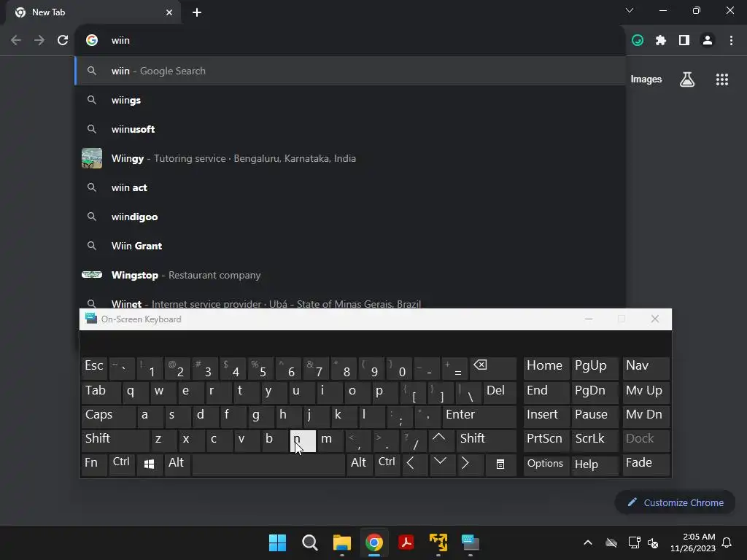Viewport: 747px width, 560px height.
Task: Click the On-Screen Keyboard taskbar icon
Action: [471, 542]
